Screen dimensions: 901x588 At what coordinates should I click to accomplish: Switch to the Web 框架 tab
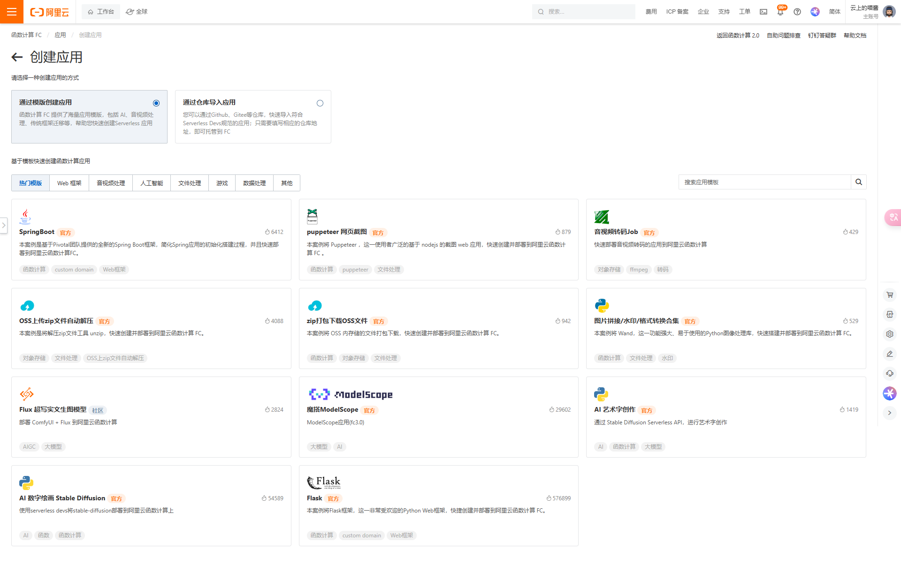tap(69, 183)
